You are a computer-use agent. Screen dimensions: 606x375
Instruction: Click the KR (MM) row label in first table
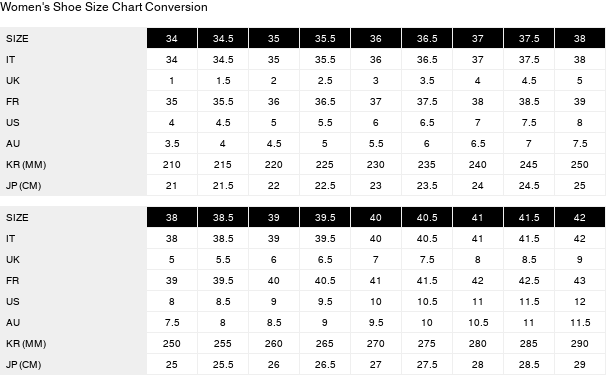tap(26, 165)
